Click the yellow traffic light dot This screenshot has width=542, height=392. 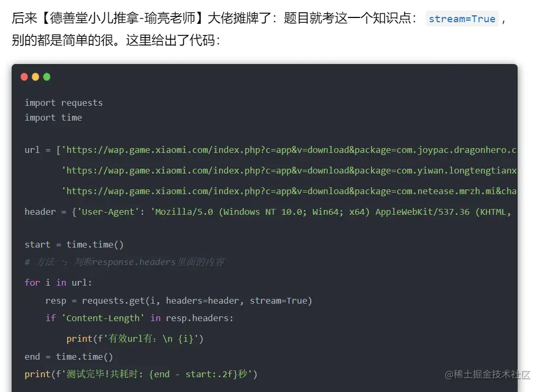(x=35, y=77)
